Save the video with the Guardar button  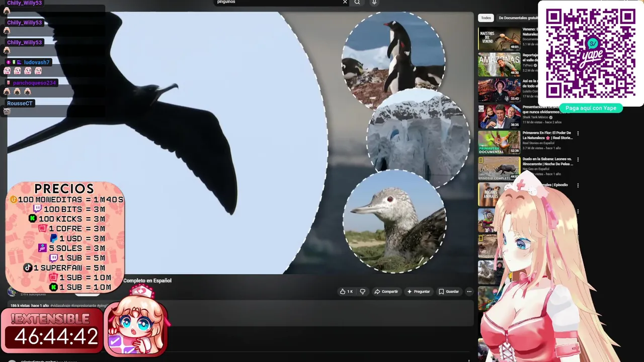point(448,292)
